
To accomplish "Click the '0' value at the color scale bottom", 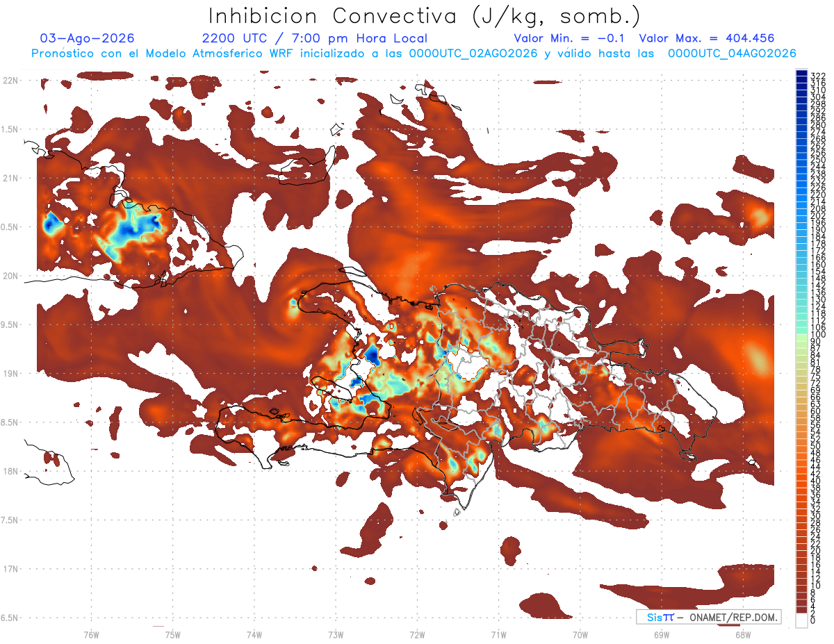I will [813, 620].
